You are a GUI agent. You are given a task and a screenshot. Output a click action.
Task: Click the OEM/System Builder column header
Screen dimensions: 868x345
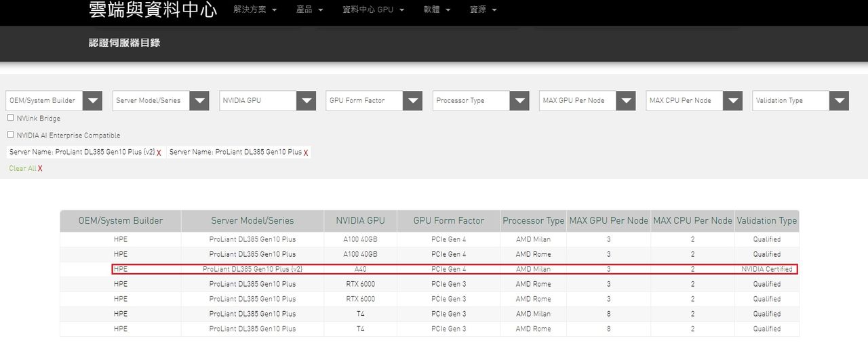coord(121,221)
